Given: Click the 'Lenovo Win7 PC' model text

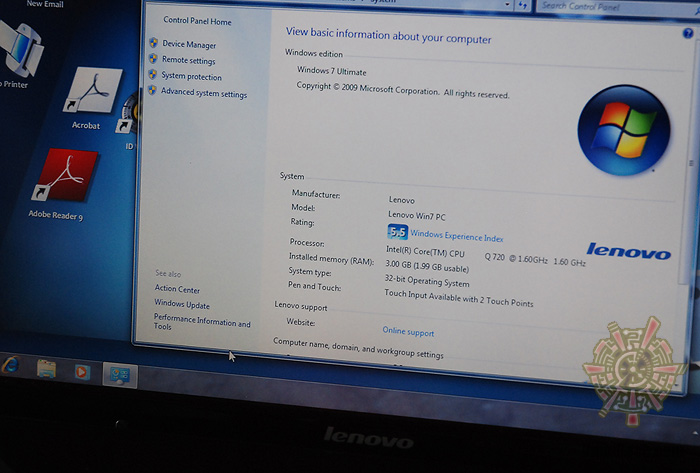Looking at the screenshot, I should point(417,216).
